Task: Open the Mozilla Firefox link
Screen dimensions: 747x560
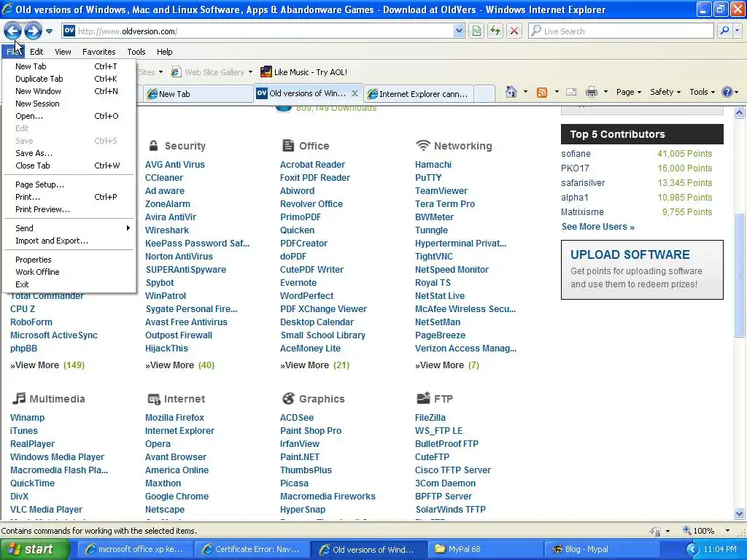Action: [x=174, y=418]
